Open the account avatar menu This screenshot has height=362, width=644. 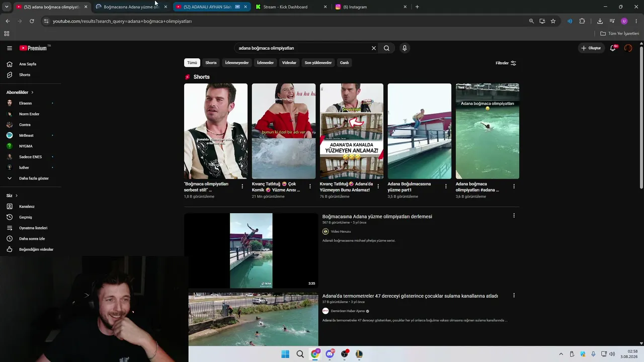pos(628,48)
